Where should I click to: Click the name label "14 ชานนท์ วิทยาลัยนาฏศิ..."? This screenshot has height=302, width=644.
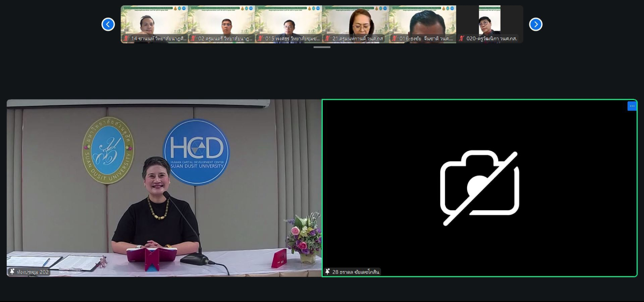(159, 38)
